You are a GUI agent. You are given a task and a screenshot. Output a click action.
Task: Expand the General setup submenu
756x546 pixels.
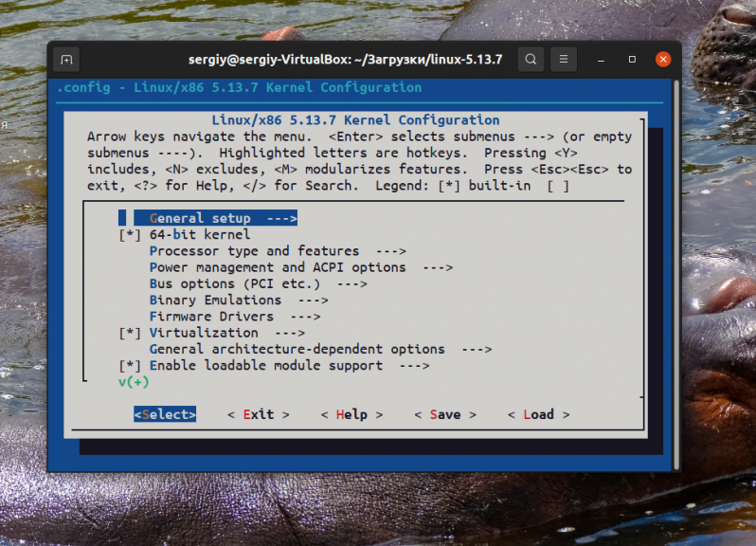[215, 218]
